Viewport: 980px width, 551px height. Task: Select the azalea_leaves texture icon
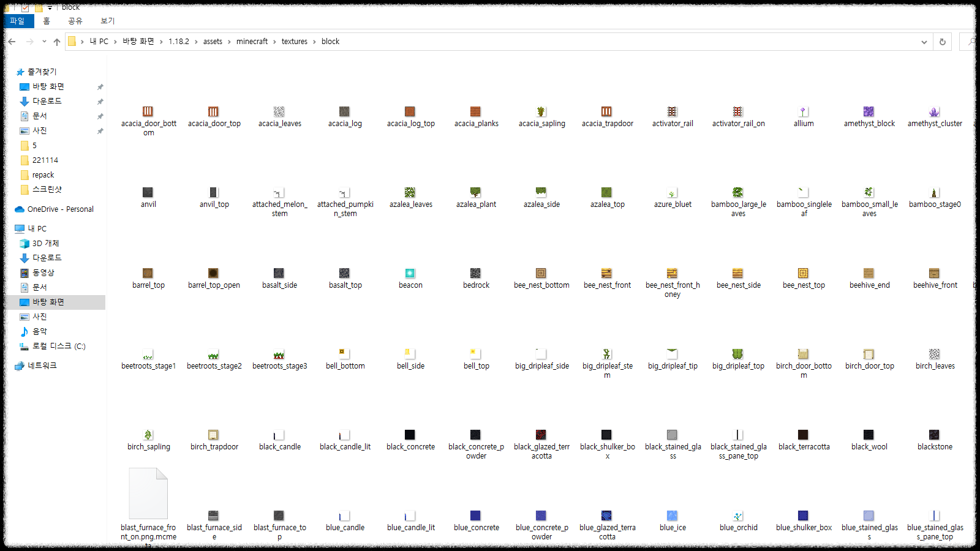[410, 193]
